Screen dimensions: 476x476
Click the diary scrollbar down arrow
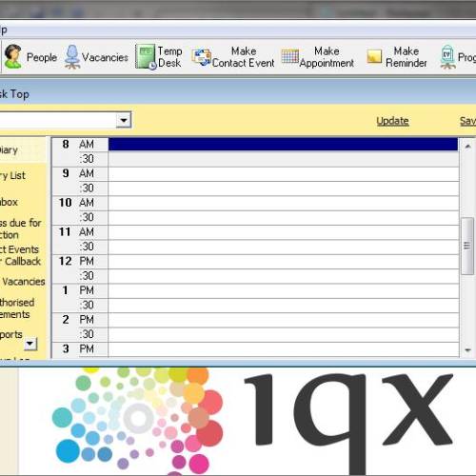(x=467, y=350)
